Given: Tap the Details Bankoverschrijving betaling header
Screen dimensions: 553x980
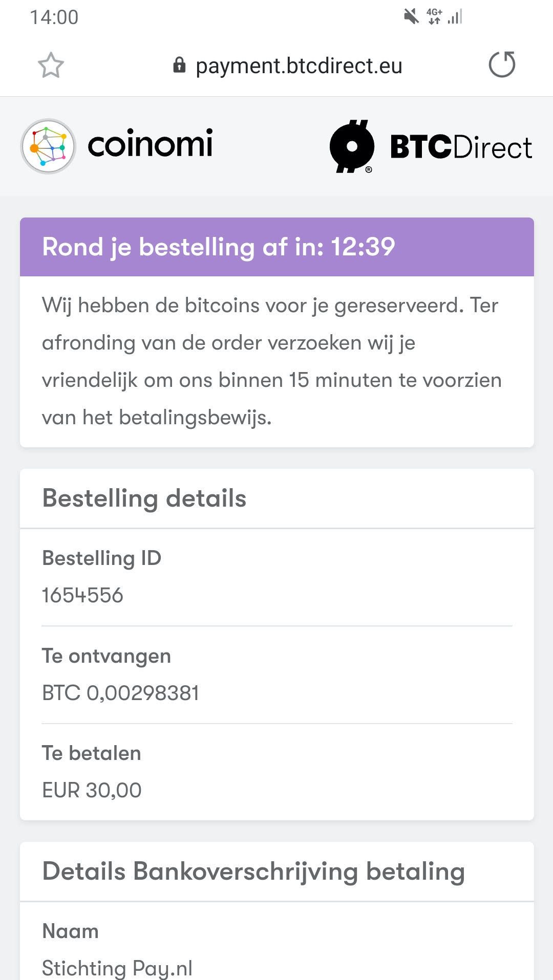Looking at the screenshot, I should [253, 872].
